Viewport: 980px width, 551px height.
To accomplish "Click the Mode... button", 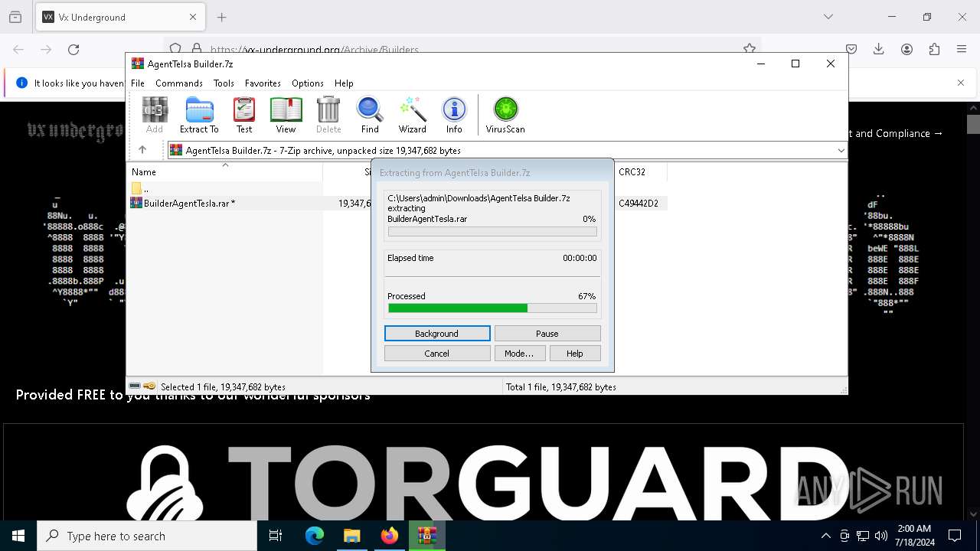I will click(x=519, y=354).
